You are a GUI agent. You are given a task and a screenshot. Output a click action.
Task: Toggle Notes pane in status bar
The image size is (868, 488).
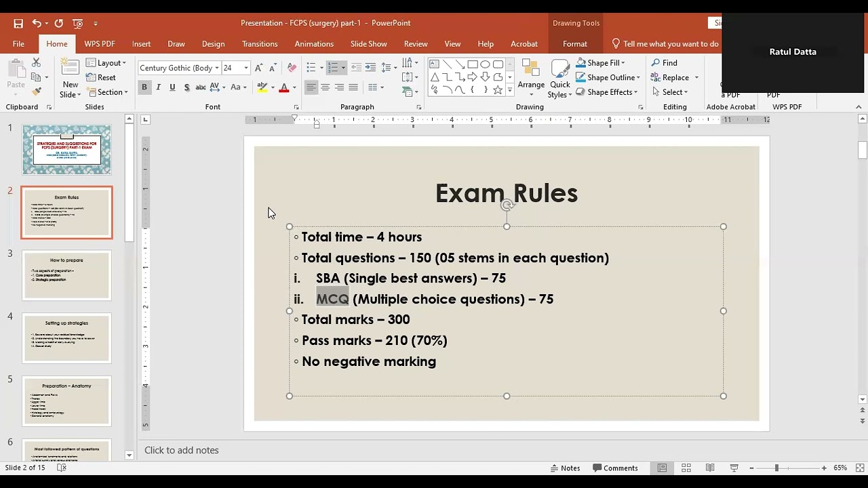pyautogui.click(x=566, y=468)
